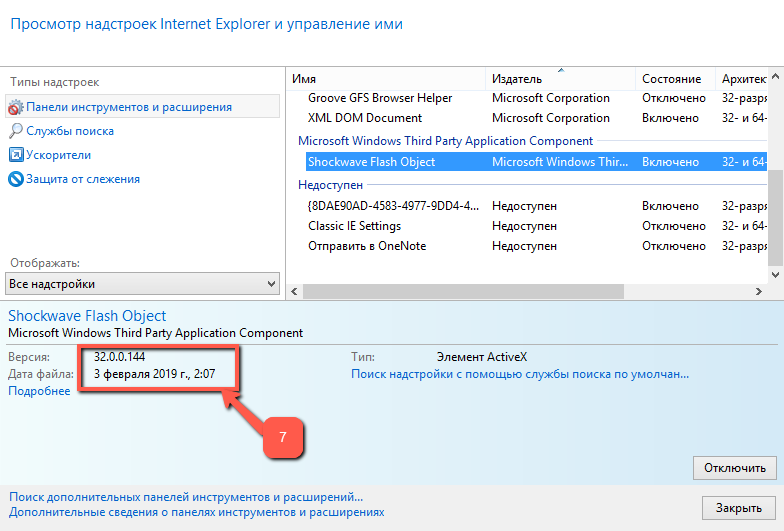The image size is (784, 531).
Task: Open Поиск надстройки с помощью службы поиска link
Action: [520, 374]
